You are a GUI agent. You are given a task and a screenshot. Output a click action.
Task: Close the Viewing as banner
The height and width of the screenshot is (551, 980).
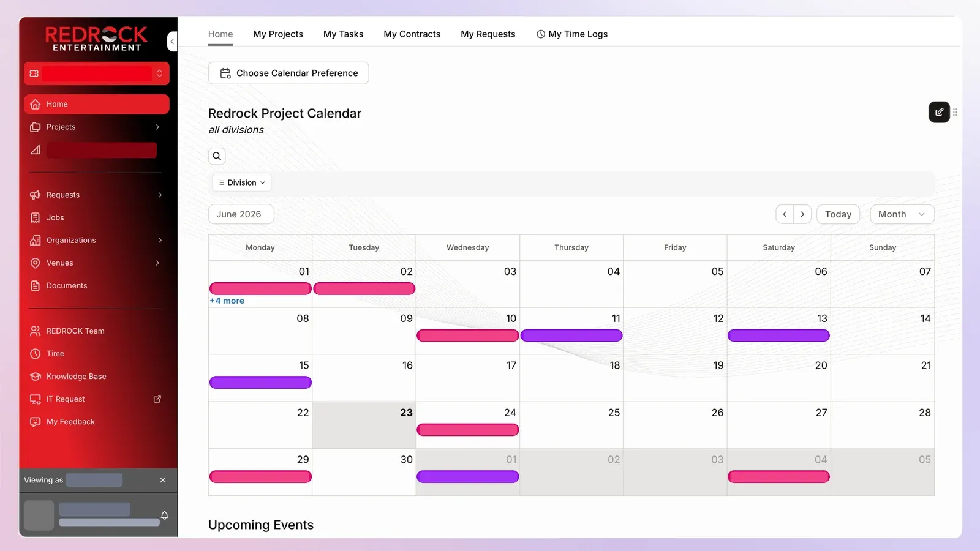pyautogui.click(x=163, y=480)
